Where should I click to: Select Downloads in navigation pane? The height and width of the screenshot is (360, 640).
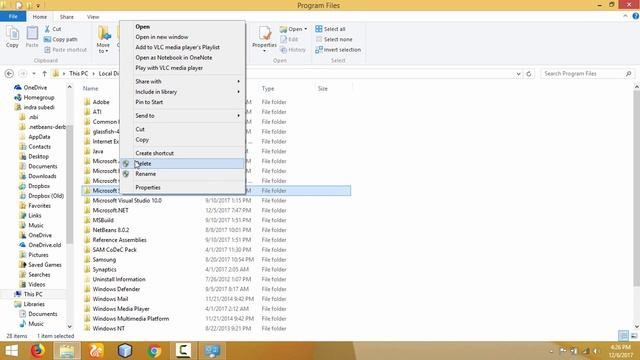(x=42, y=176)
